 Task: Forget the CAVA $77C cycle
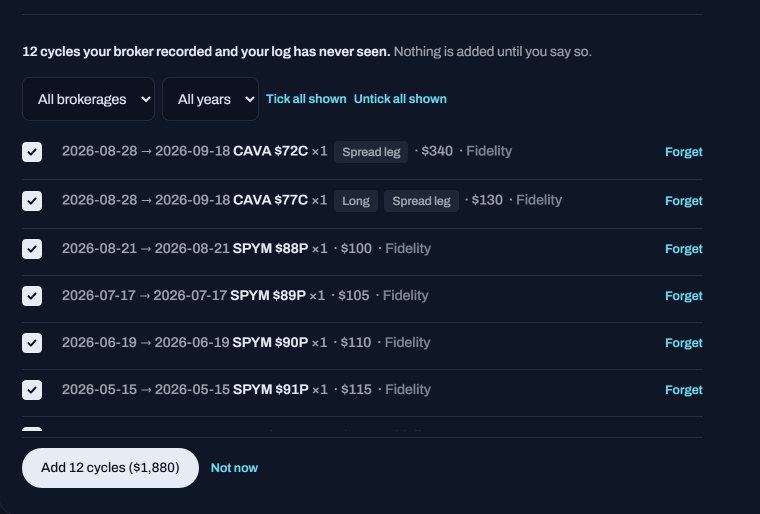tap(683, 201)
